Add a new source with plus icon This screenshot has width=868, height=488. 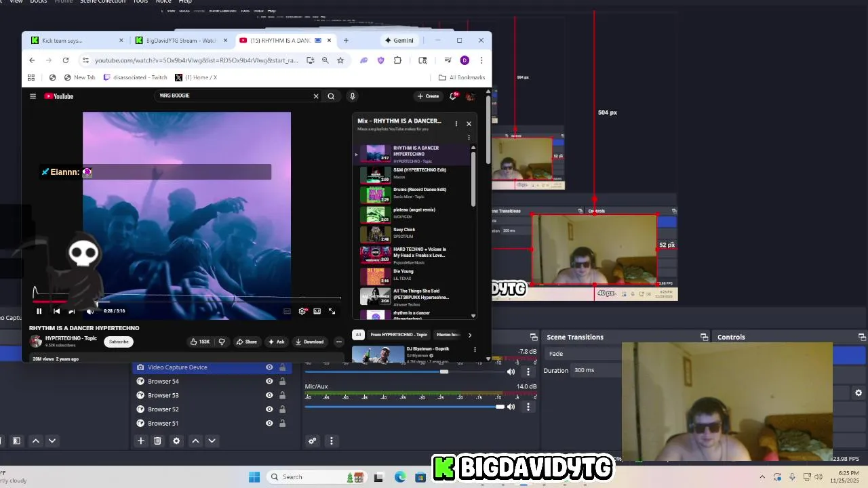[141, 441]
